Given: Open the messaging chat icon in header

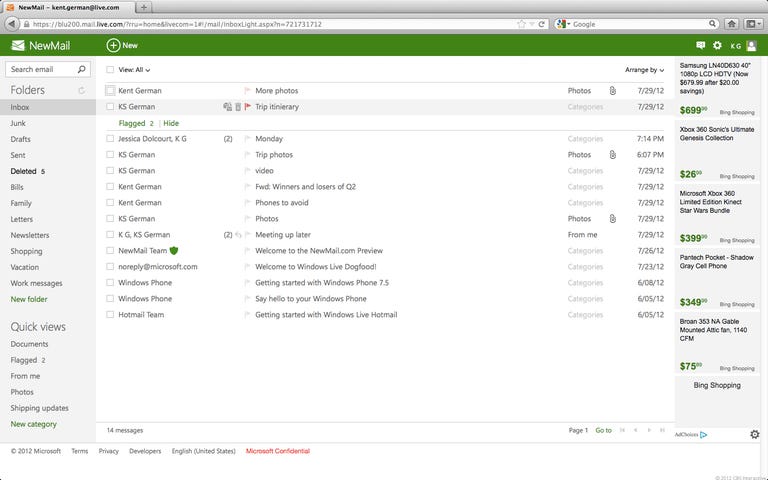Looking at the screenshot, I should click(x=700, y=45).
